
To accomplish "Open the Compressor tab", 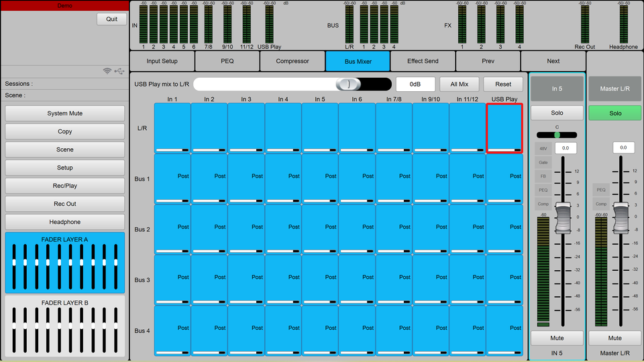I will point(292,61).
